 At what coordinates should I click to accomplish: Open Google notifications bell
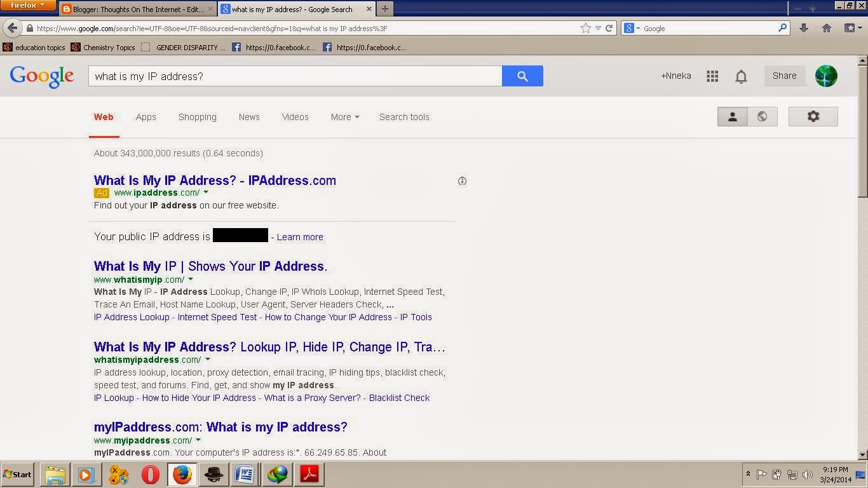coord(741,77)
